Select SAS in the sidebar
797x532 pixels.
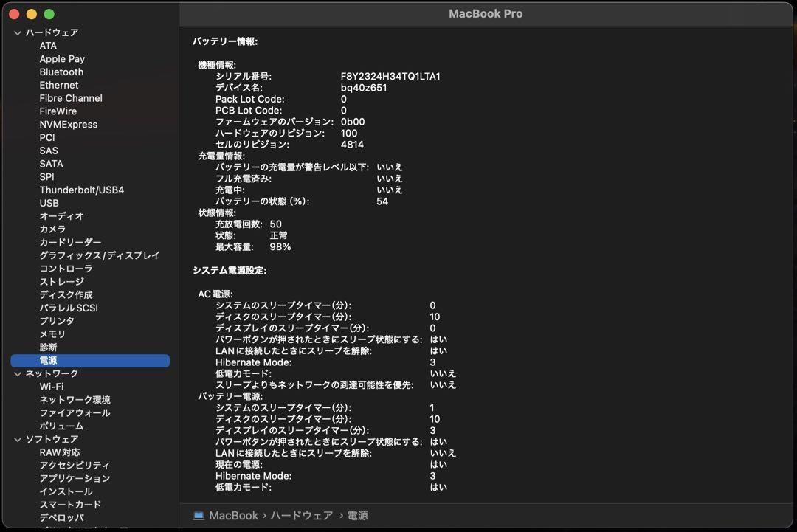tap(49, 151)
